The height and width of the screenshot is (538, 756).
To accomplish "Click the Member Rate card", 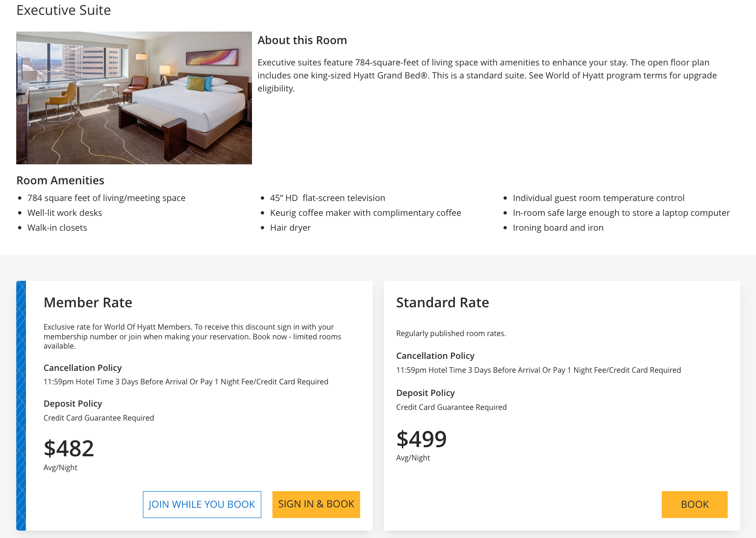I will click(195, 404).
